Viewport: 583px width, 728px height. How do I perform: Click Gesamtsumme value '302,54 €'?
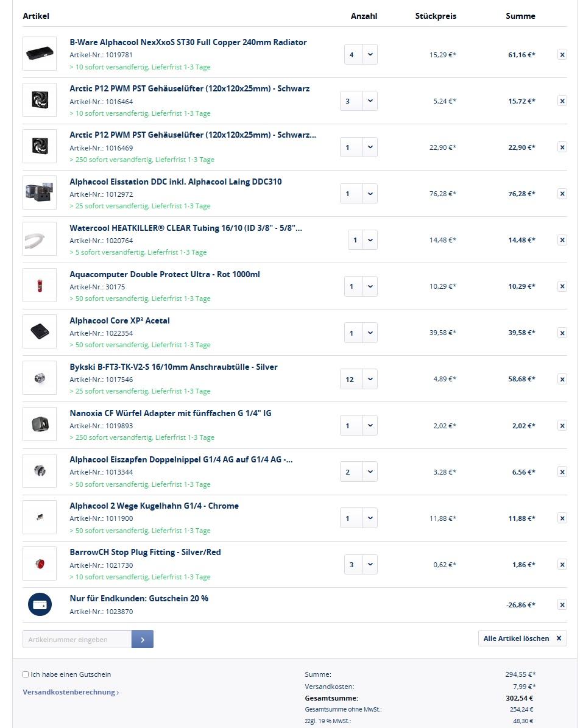pyautogui.click(x=520, y=698)
